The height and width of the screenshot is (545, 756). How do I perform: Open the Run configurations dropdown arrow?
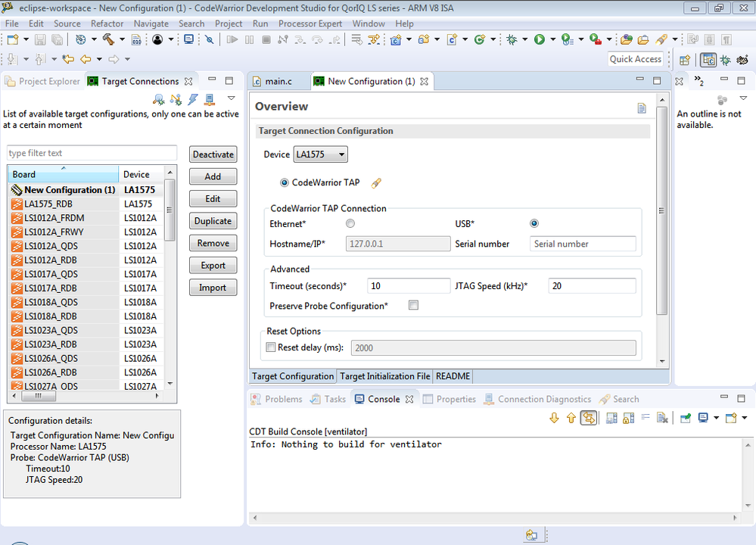coord(553,39)
